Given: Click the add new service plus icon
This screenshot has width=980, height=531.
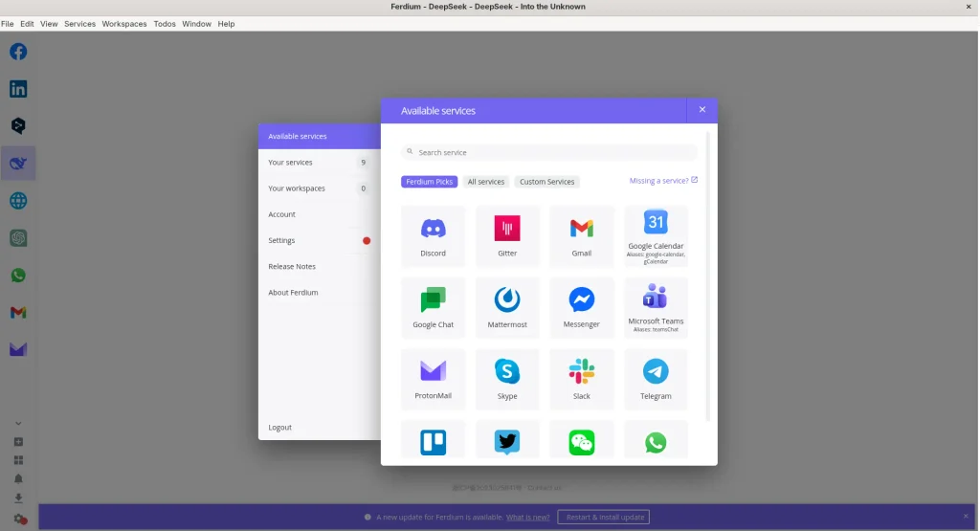Looking at the screenshot, I should pyautogui.click(x=18, y=442).
